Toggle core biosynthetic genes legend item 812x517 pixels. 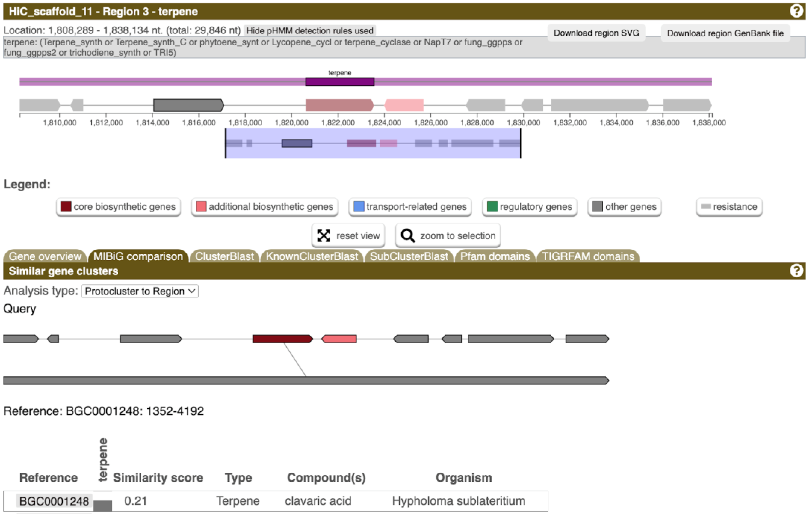(x=118, y=207)
